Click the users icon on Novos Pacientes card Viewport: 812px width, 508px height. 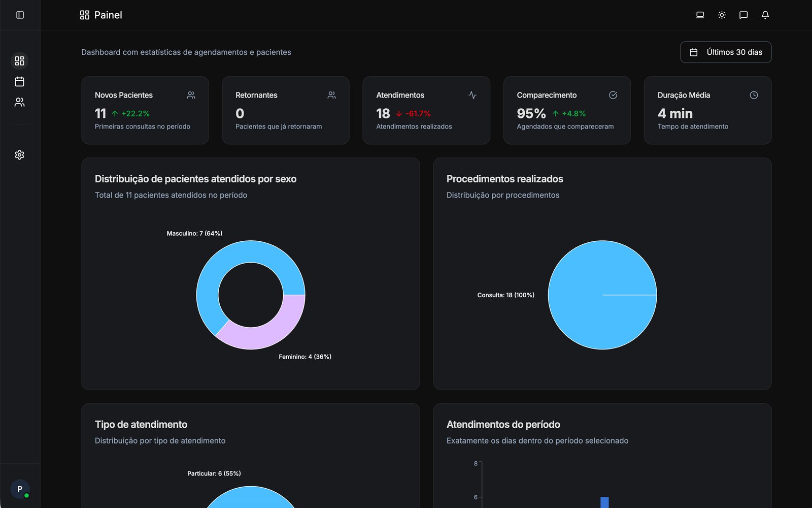(x=191, y=94)
